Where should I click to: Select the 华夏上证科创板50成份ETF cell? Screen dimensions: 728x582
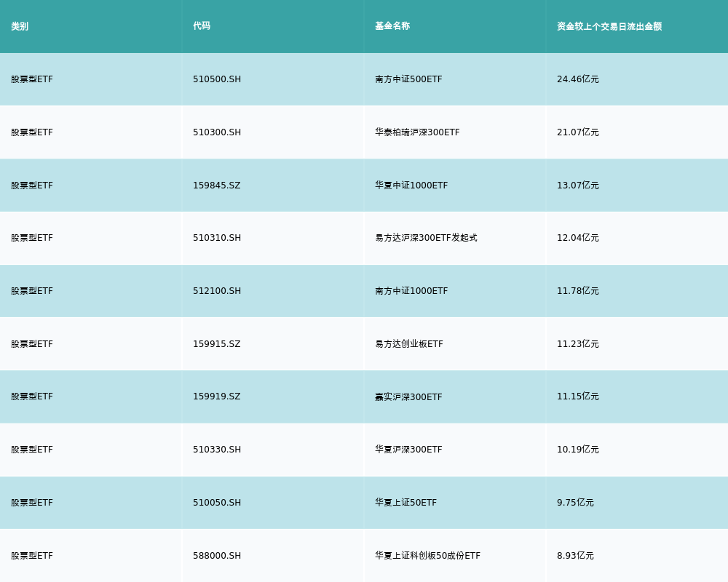427,556
